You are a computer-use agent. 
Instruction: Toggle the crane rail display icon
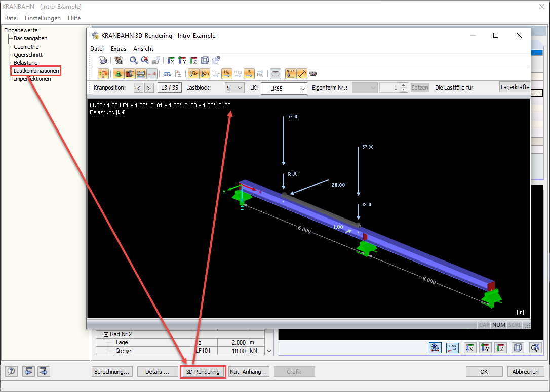point(141,74)
